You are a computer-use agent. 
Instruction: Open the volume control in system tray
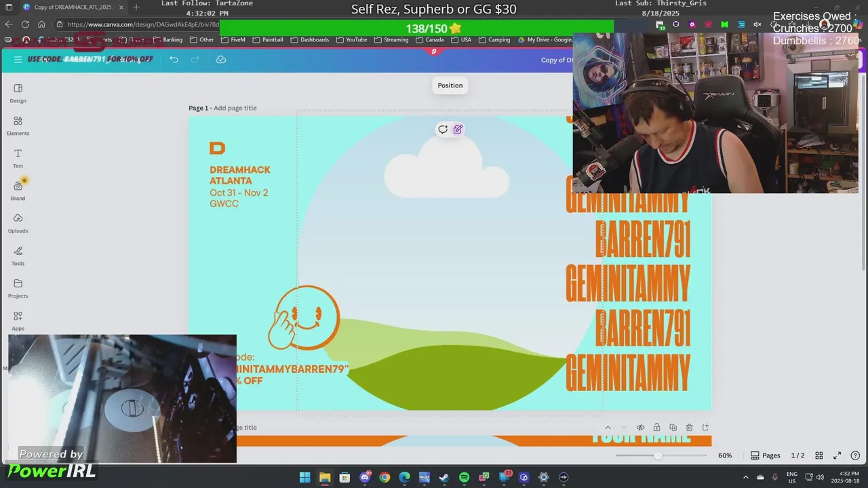pos(821,477)
